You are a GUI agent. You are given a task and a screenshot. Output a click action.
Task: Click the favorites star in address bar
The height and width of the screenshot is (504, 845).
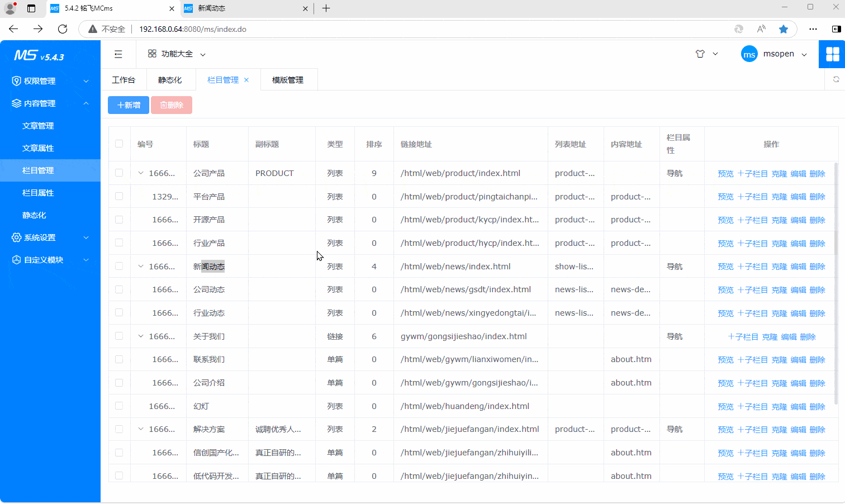point(784,29)
